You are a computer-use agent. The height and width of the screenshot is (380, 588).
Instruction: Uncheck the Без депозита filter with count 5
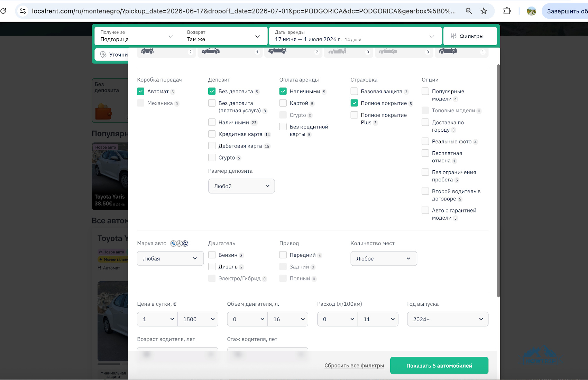point(212,91)
